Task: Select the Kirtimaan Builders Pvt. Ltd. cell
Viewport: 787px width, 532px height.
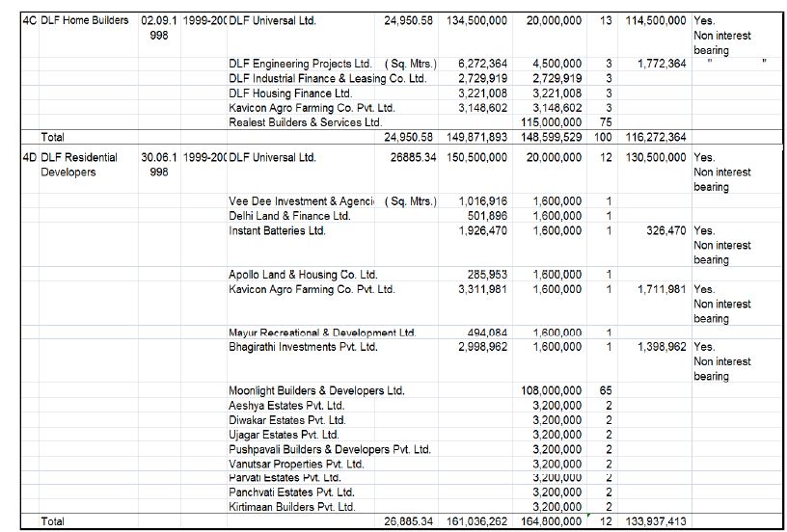Action: click(291, 507)
